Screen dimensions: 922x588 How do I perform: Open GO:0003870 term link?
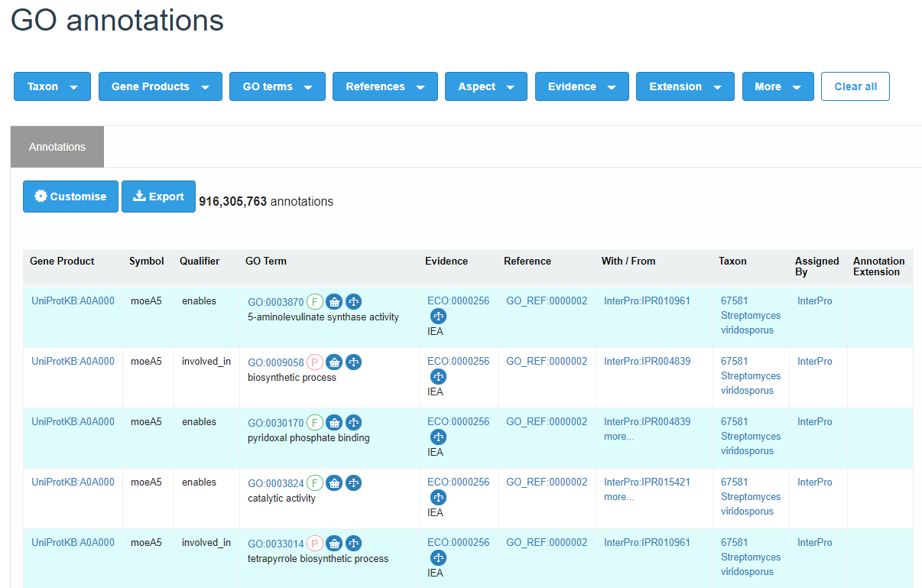(x=276, y=302)
